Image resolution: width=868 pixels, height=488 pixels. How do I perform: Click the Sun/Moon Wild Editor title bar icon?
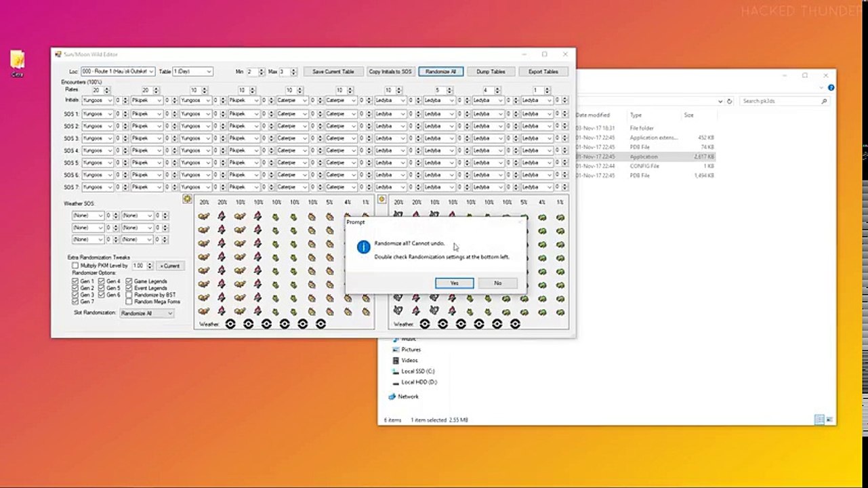click(x=57, y=54)
